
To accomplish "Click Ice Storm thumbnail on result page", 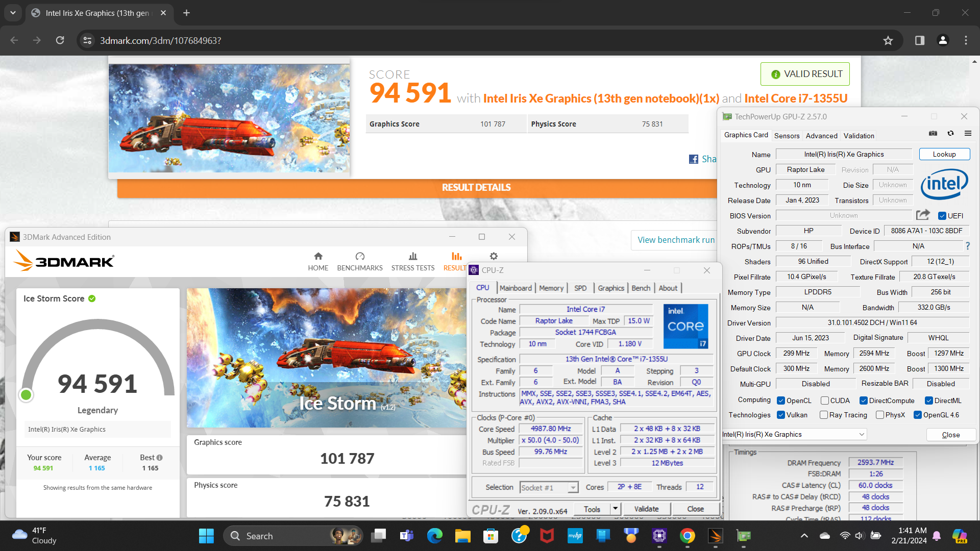I will pyautogui.click(x=229, y=118).
